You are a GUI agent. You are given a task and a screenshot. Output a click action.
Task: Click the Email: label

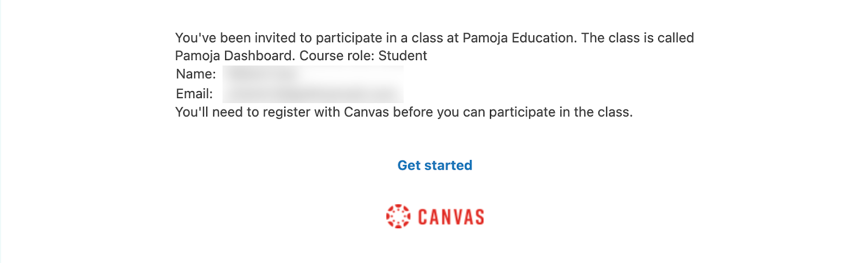(194, 94)
